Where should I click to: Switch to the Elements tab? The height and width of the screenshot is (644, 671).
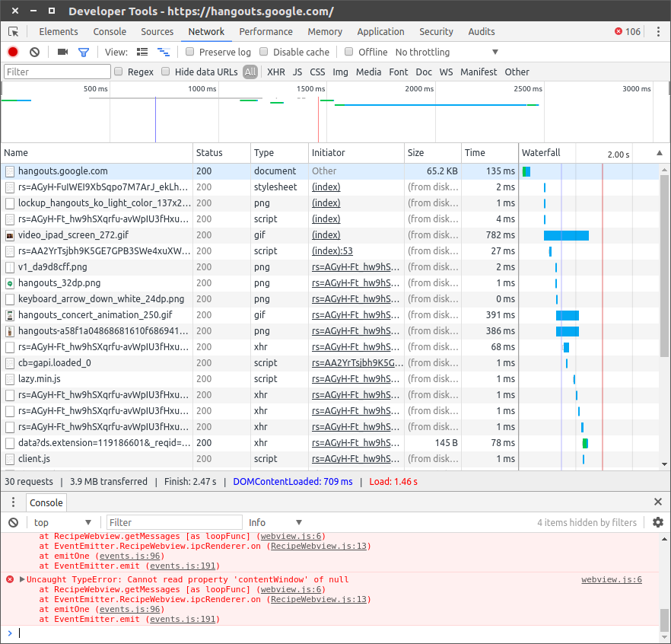(59, 32)
